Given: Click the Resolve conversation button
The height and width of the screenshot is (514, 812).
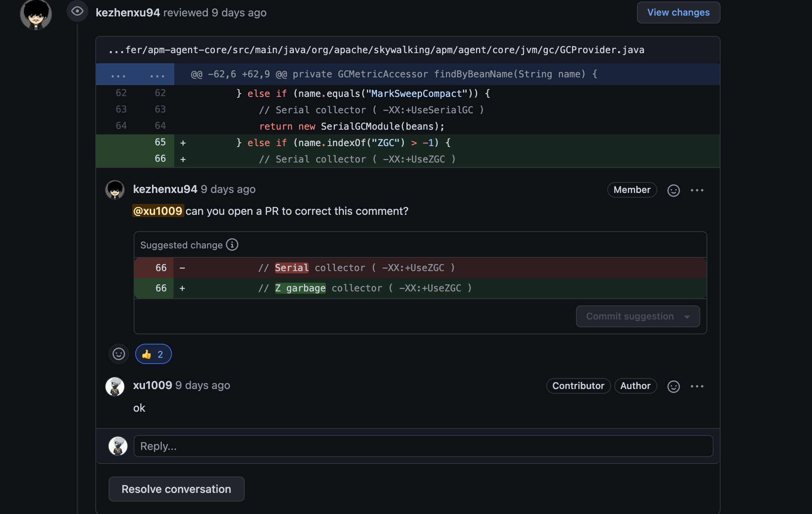Looking at the screenshot, I should point(176,489).
